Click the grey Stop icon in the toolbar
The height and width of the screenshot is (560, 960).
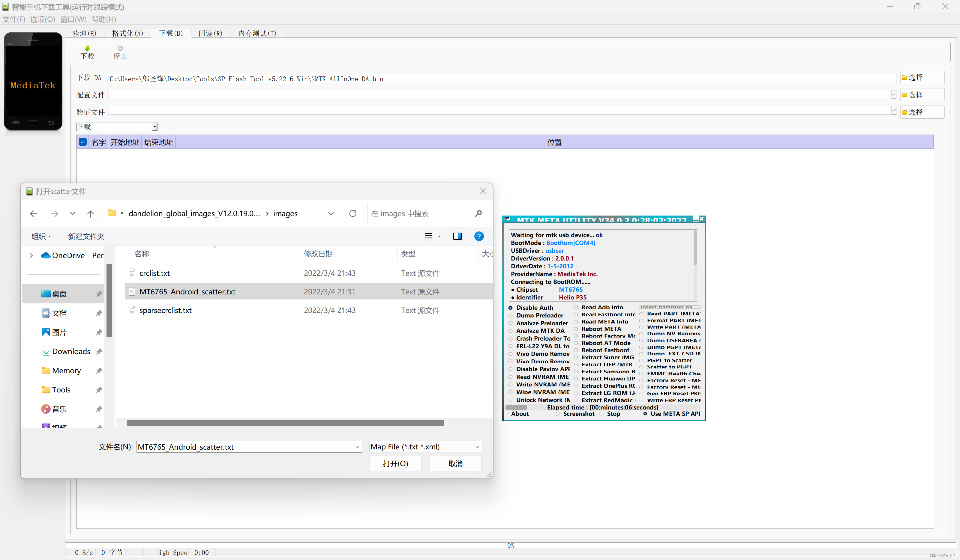[x=120, y=48]
